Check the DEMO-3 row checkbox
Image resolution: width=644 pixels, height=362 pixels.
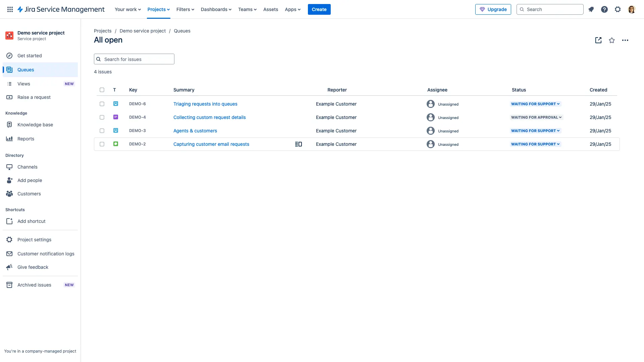(x=102, y=131)
